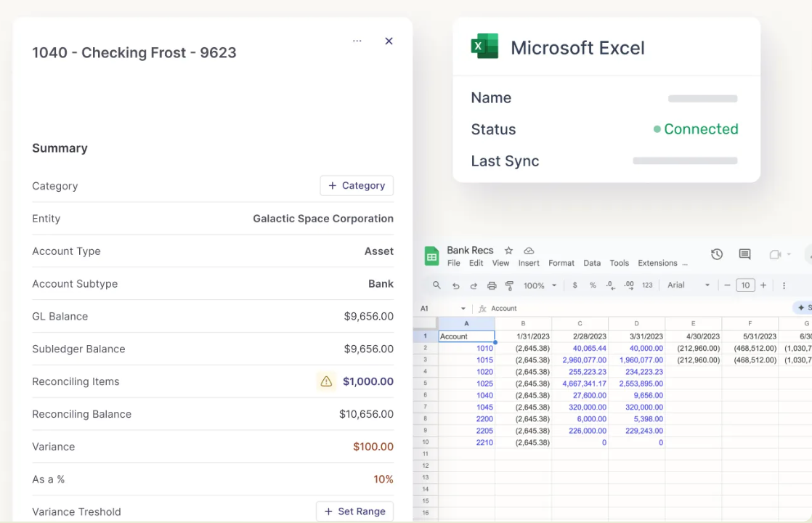The image size is (812, 523).
Task: Click the menu overflow ellipsis after Extensions
Action: [x=685, y=264]
